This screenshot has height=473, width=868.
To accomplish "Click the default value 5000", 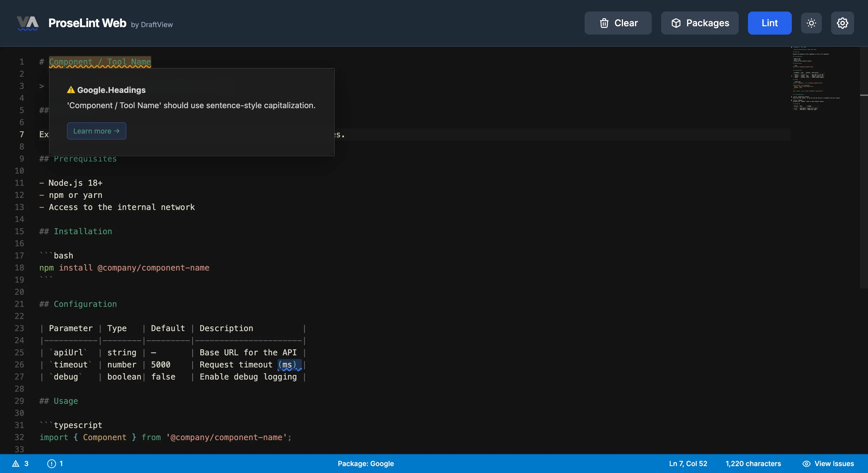I will (161, 365).
